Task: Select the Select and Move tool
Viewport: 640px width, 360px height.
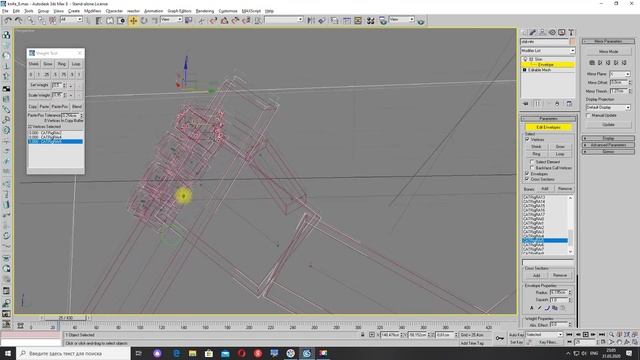Action: point(133,20)
